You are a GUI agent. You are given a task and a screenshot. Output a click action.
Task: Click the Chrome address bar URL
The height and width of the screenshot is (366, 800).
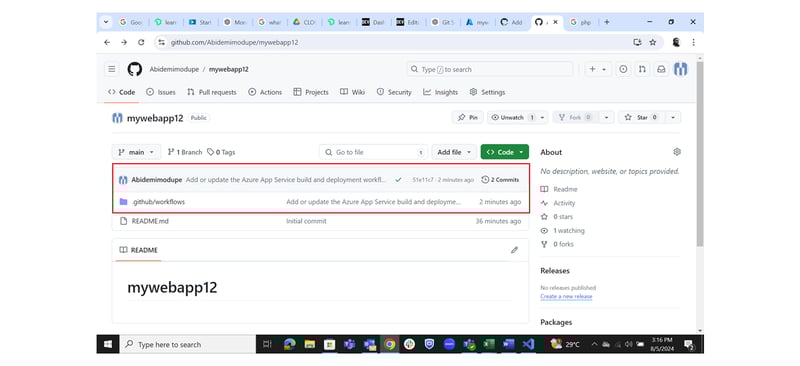point(234,42)
